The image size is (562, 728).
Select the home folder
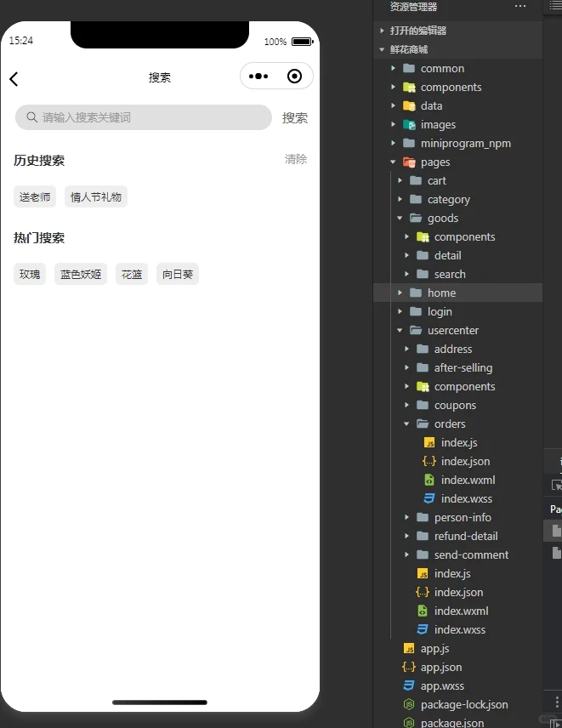(457, 293)
